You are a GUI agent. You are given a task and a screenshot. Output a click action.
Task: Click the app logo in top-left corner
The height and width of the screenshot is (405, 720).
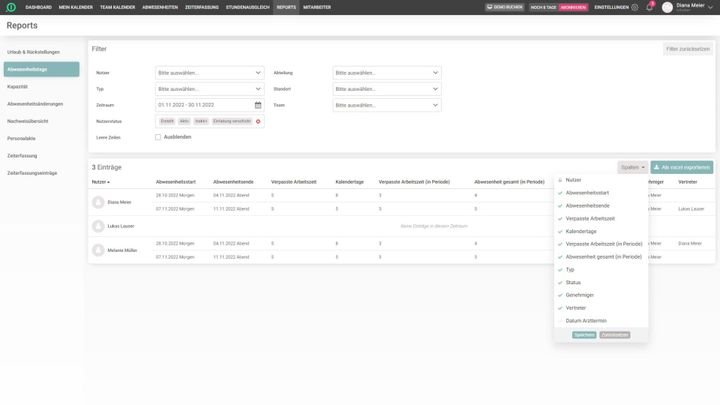[10, 7]
